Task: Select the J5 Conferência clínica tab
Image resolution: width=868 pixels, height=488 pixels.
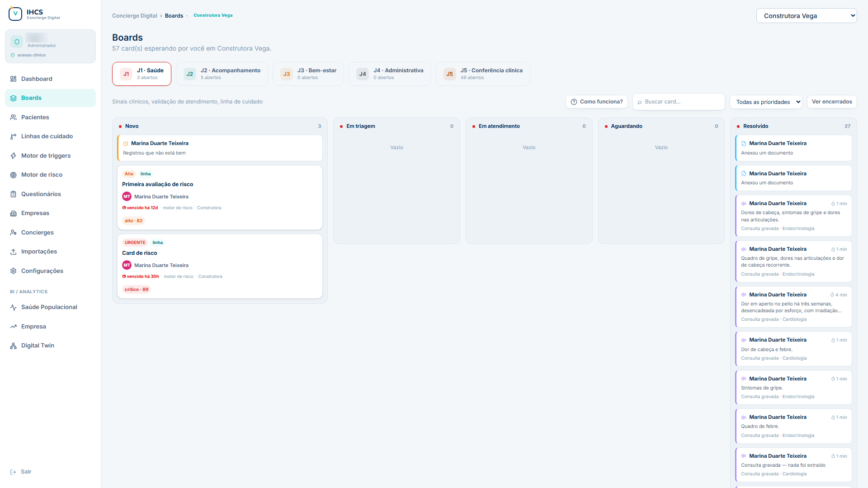Action: (482, 74)
